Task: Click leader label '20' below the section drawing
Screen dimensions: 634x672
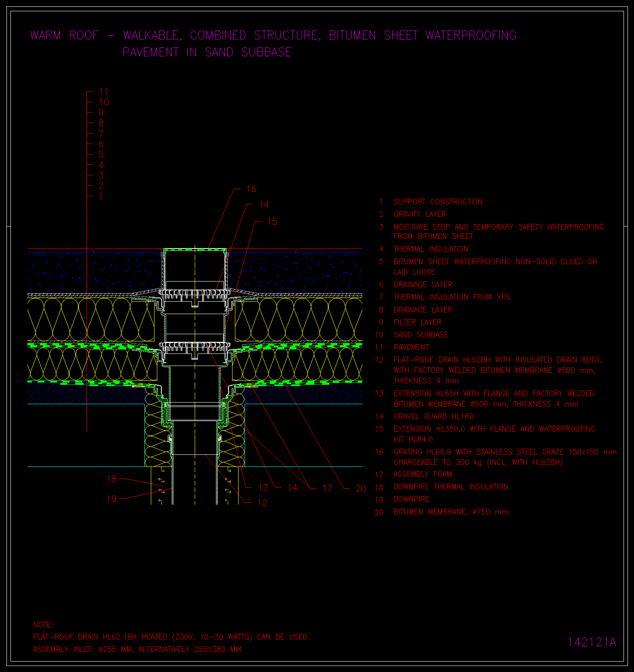Action: tap(360, 489)
